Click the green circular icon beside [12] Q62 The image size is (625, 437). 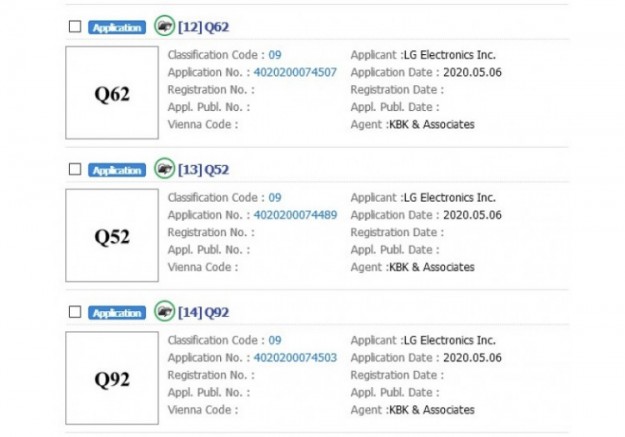[x=164, y=26]
